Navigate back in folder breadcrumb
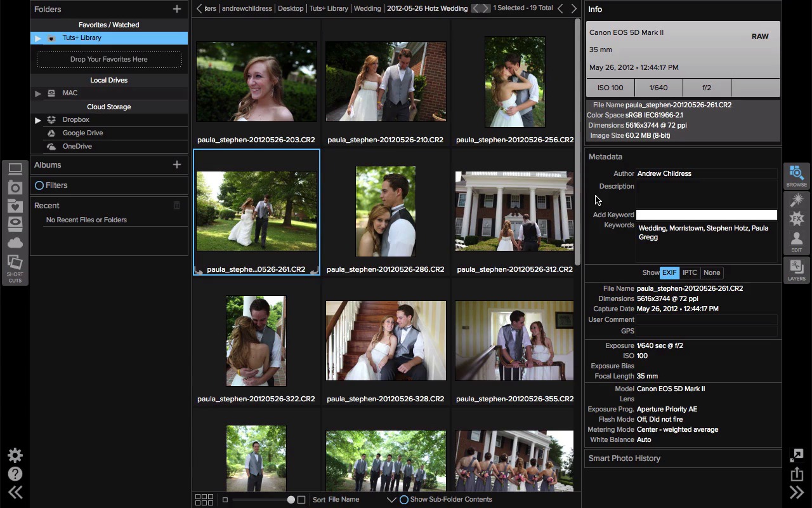This screenshot has height=508, width=812. 199,8
